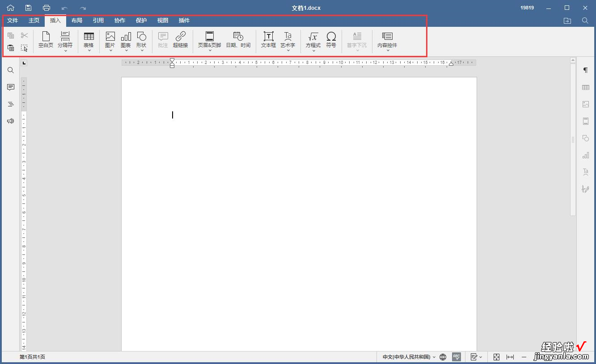This screenshot has width=596, height=364.
Task: Toggle spell checking ABC icon
Action: coord(457,357)
